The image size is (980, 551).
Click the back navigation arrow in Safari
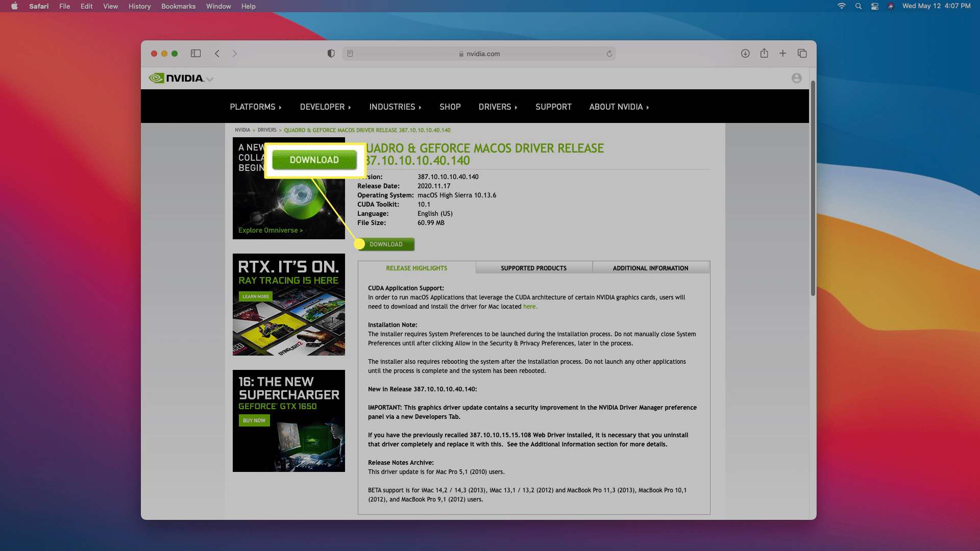pyautogui.click(x=217, y=53)
